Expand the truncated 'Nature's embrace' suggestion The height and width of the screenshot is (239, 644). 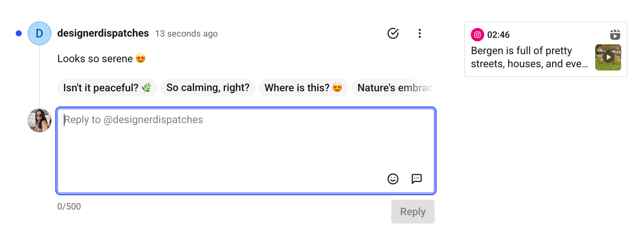[396, 87]
